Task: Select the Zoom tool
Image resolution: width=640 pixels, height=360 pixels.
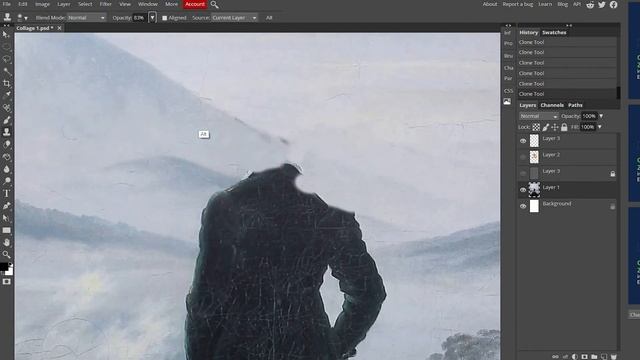Action: tap(6, 255)
